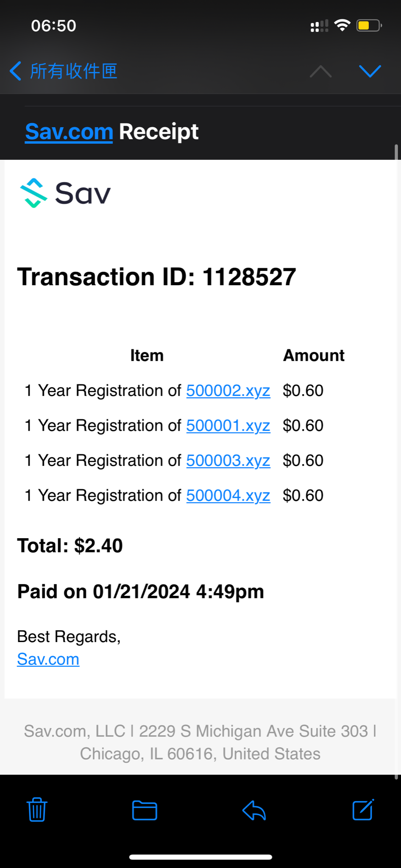The height and width of the screenshot is (868, 401).
Task: Open the 500004.xyz domain link
Action: pos(228,495)
